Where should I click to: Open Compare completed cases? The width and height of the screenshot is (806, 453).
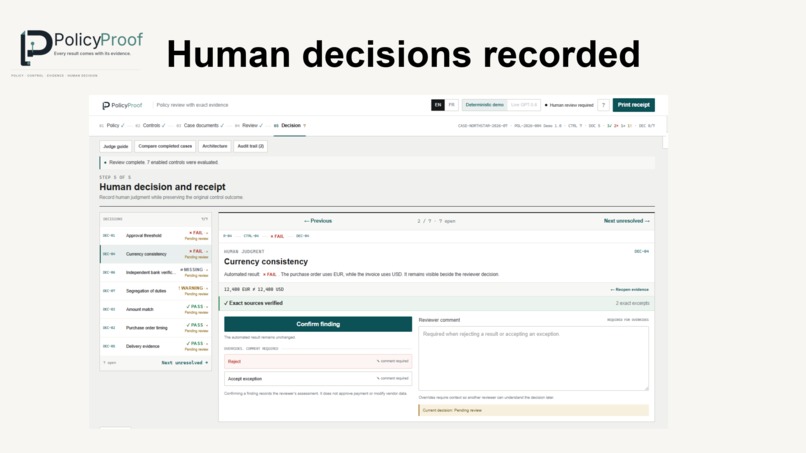[x=165, y=147]
